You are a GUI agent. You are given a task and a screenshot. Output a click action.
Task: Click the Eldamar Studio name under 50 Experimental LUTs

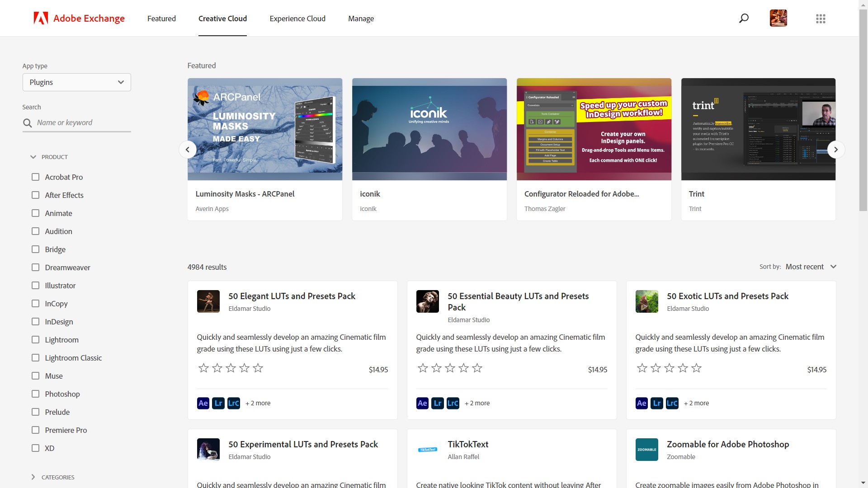coord(249,457)
